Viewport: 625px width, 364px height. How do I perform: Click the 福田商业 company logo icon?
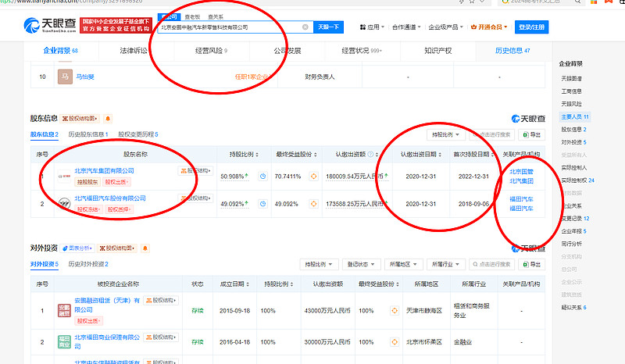64,341
